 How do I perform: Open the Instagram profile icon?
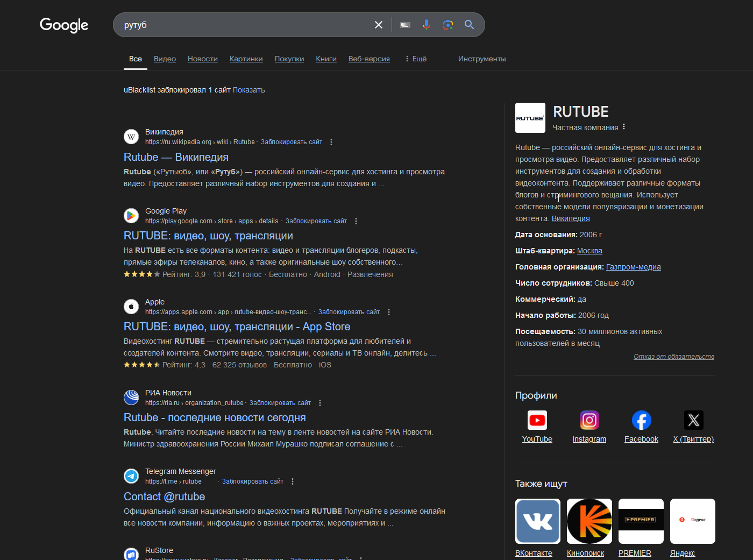click(x=589, y=420)
